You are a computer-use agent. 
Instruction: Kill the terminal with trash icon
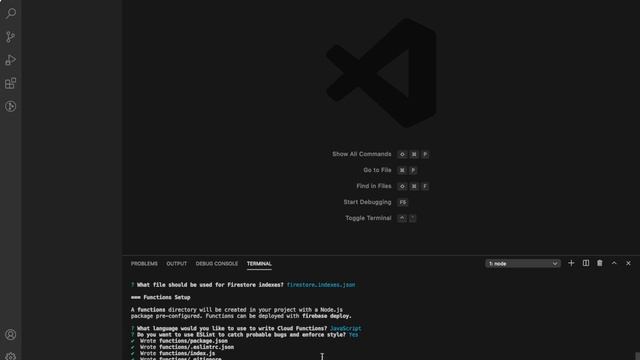pos(600,263)
